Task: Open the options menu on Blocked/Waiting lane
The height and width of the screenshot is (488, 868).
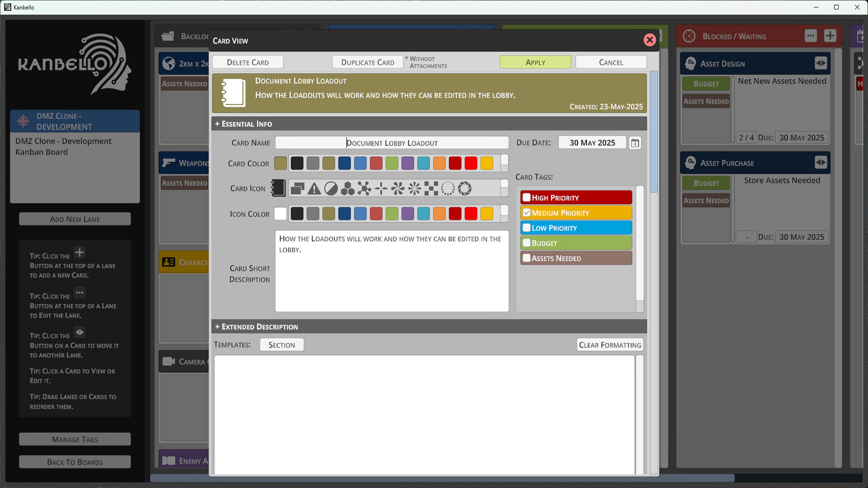Action: (x=811, y=36)
